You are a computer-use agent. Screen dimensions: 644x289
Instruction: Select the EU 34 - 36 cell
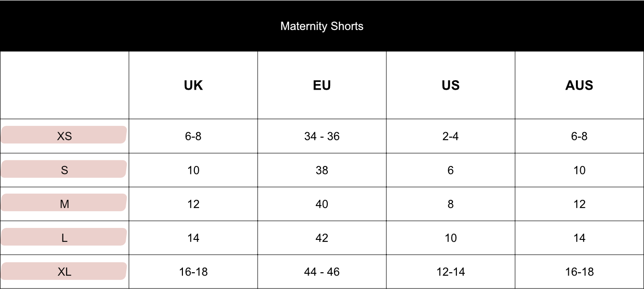click(322, 136)
